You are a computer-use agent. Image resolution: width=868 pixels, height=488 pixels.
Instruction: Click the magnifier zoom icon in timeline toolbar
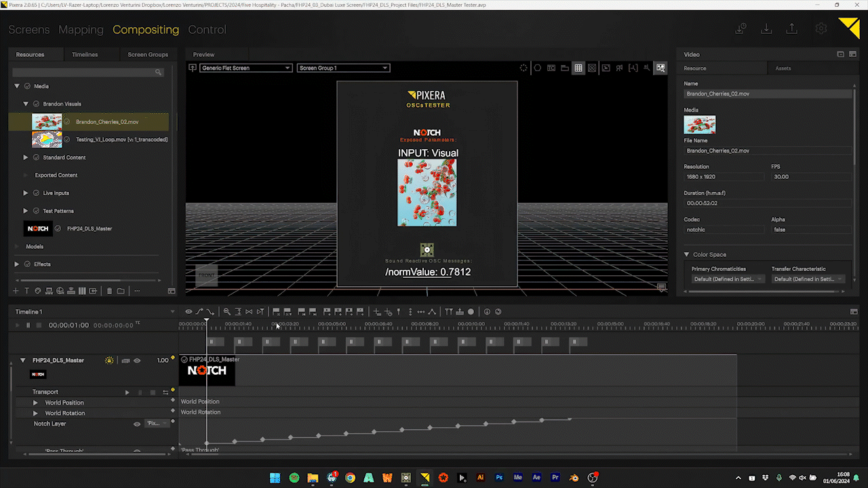(227, 312)
